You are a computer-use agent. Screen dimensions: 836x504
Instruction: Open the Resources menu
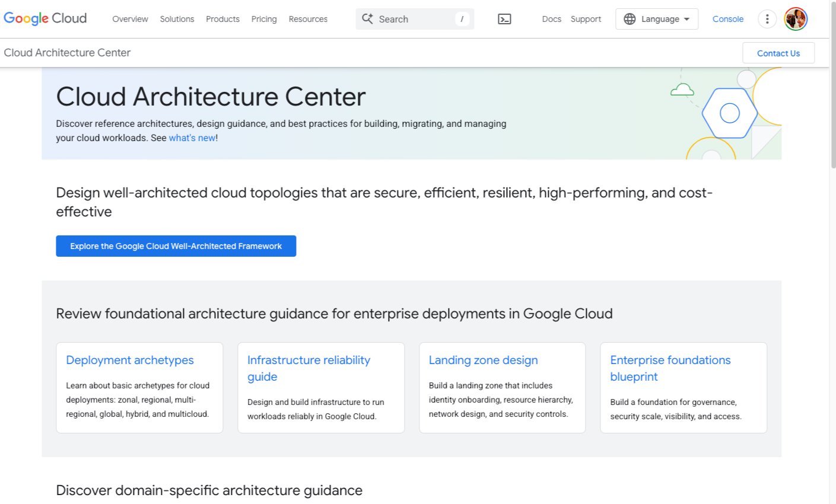[x=308, y=19]
